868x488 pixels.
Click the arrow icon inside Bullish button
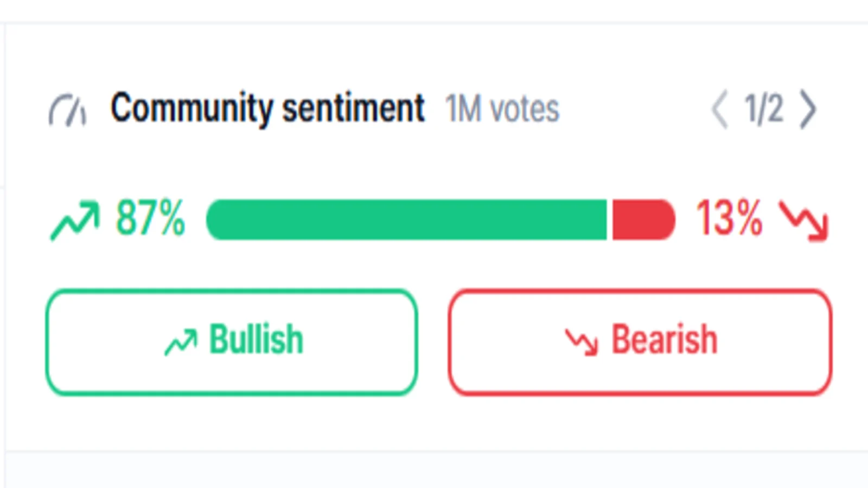pyautogui.click(x=181, y=342)
